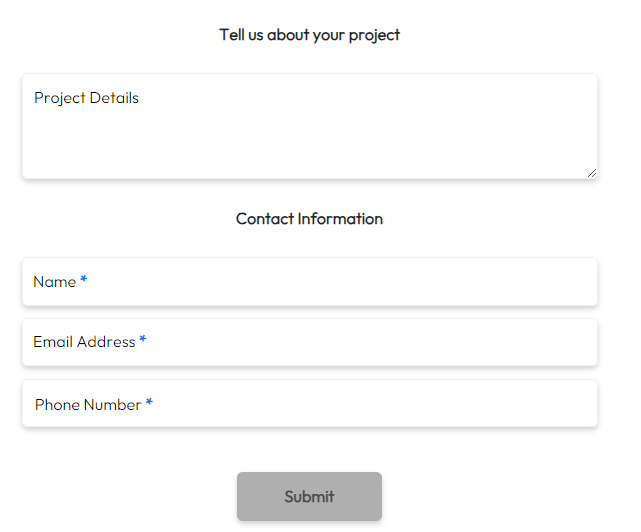
Task: Click the 'Email Address' label text
Action: [x=84, y=342]
